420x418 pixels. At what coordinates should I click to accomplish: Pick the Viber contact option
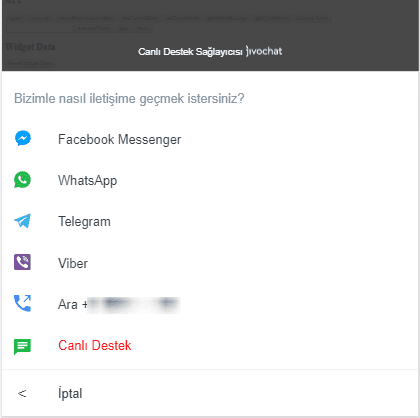click(210, 263)
